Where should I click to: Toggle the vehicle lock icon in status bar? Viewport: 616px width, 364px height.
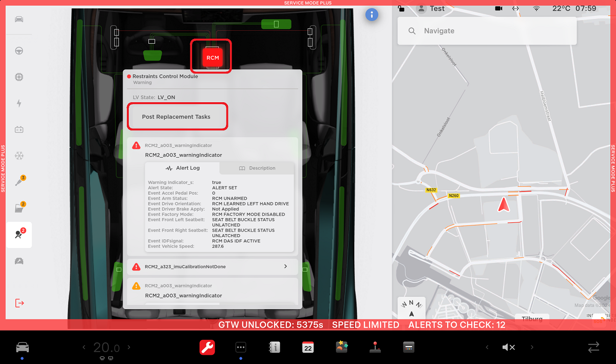401,9
